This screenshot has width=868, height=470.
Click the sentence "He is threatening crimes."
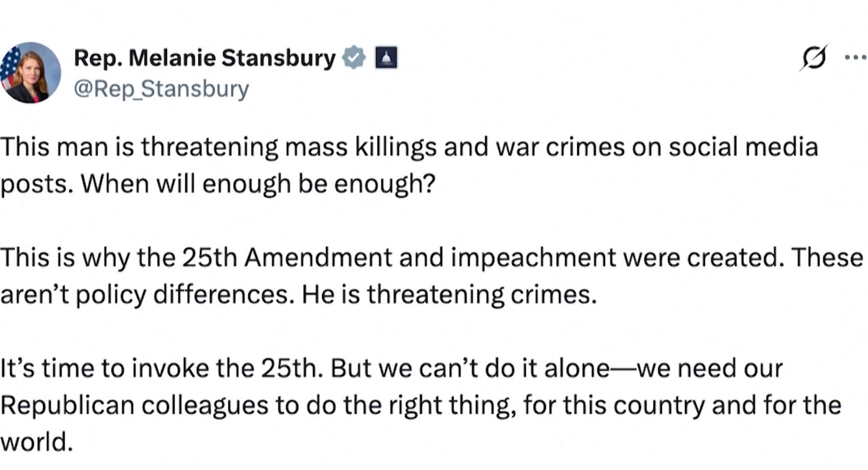449,294
